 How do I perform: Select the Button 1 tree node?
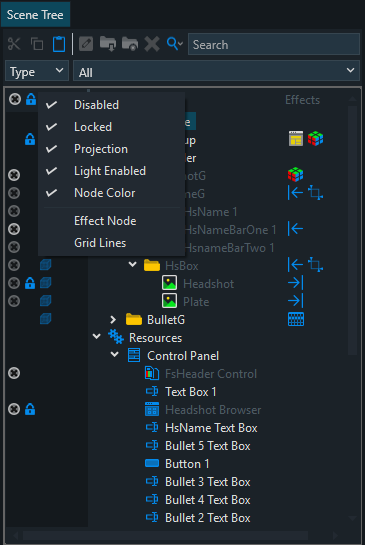coord(187,464)
